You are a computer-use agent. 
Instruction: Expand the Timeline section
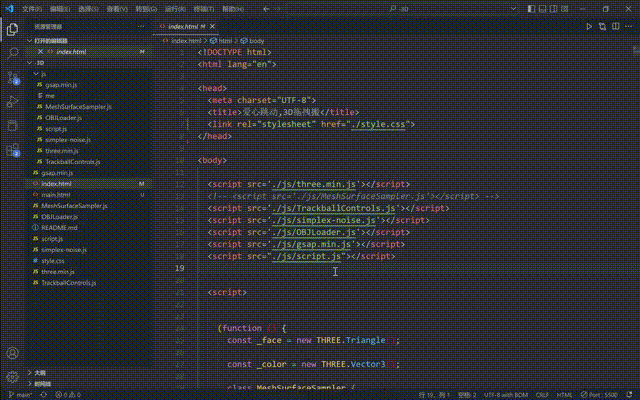tap(29, 384)
